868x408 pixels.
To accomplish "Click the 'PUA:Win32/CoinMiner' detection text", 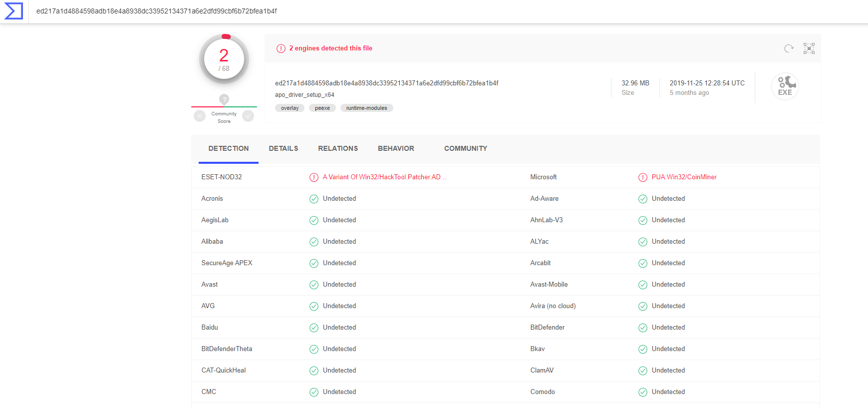I will 684,177.
